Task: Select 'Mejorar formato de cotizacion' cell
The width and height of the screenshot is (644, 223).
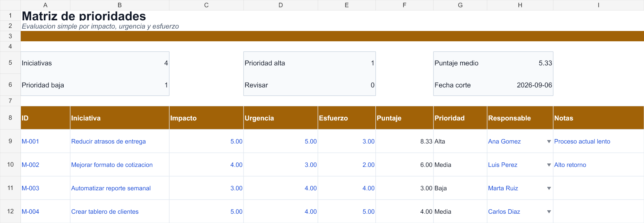Action: point(120,165)
